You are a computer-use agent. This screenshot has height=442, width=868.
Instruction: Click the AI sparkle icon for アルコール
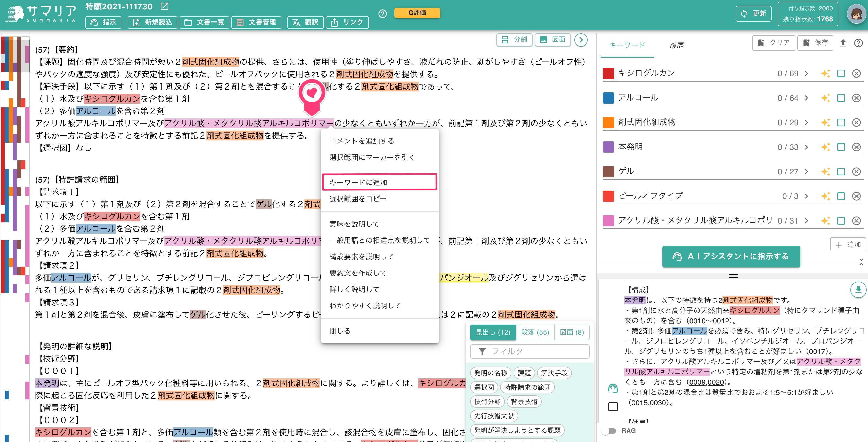click(826, 98)
